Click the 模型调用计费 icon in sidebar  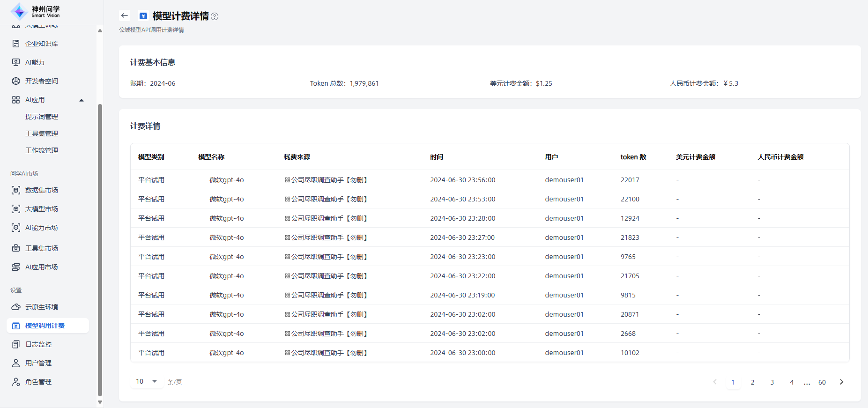coord(16,326)
